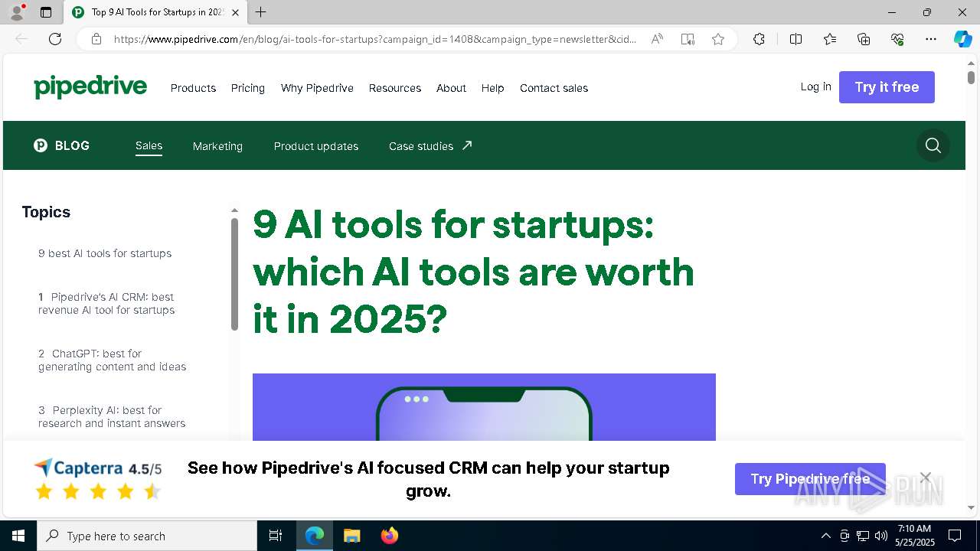This screenshot has height=551, width=980.
Task: Click the address bar URL
Action: (x=375, y=39)
